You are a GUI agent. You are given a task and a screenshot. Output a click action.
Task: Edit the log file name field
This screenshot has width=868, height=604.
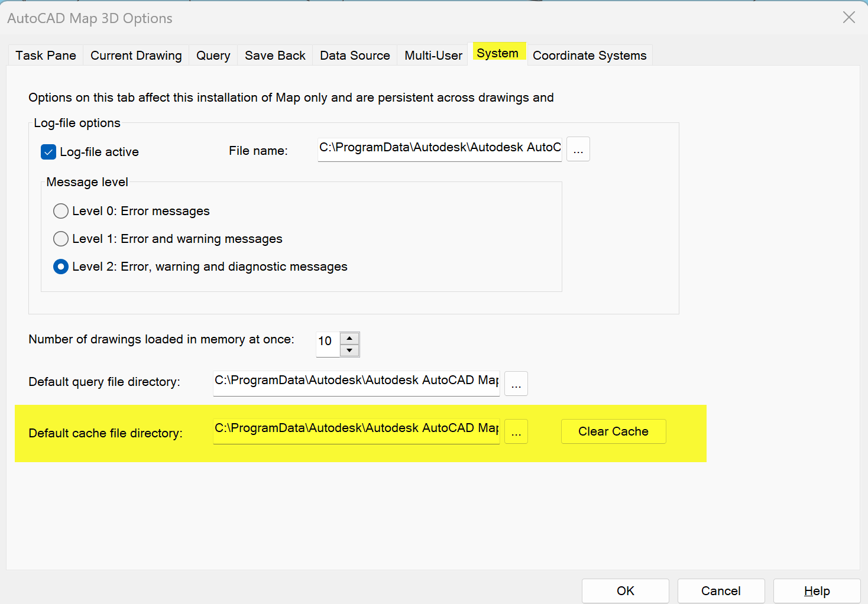[x=439, y=149]
